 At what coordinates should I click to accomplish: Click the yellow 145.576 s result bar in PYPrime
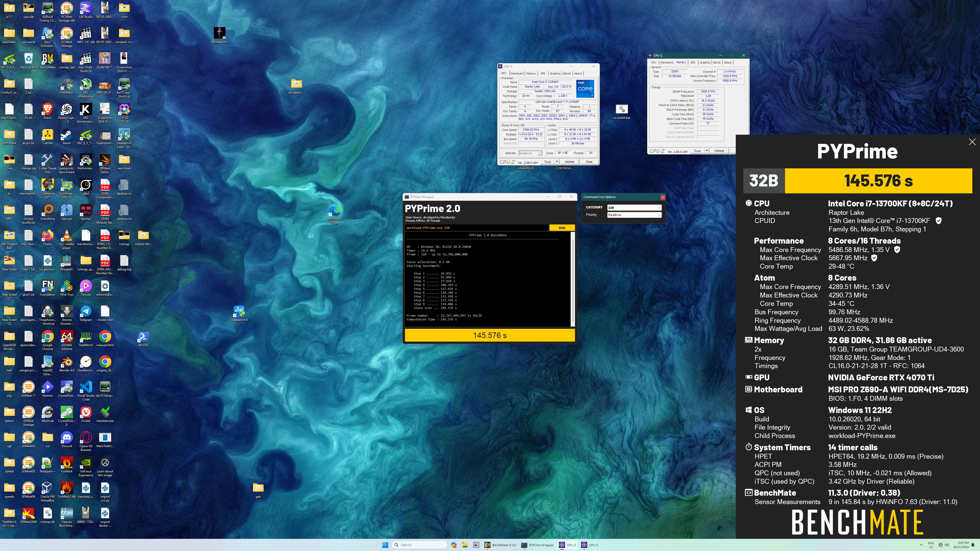pos(490,335)
